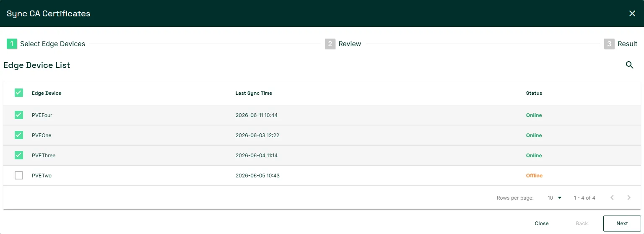Check the PVETwo device checkbox
The width and height of the screenshot is (644, 234).
point(19,175)
